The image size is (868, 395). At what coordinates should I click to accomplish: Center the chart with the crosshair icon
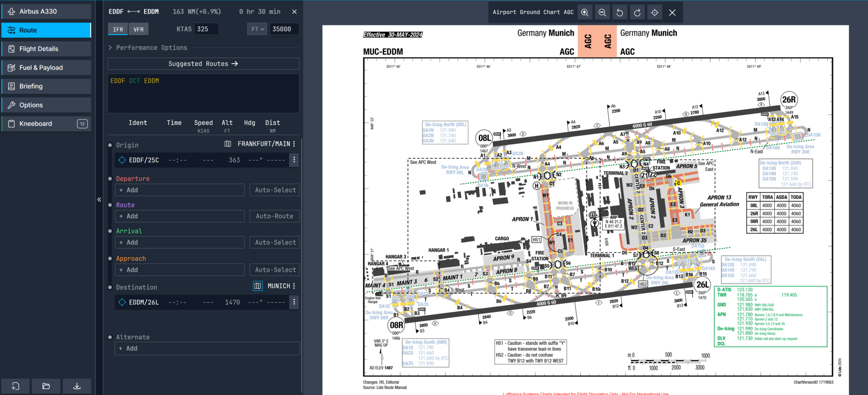coord(654,12)
